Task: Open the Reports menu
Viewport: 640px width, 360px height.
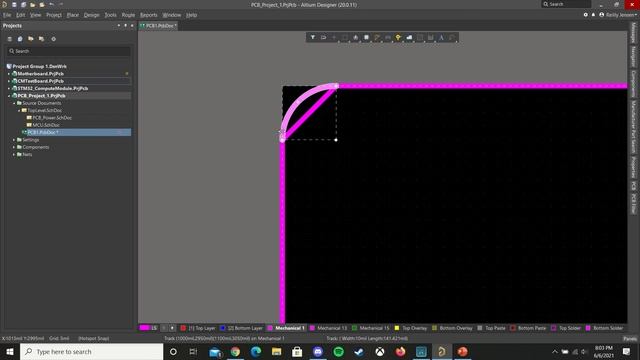Action: coord(149,15)
